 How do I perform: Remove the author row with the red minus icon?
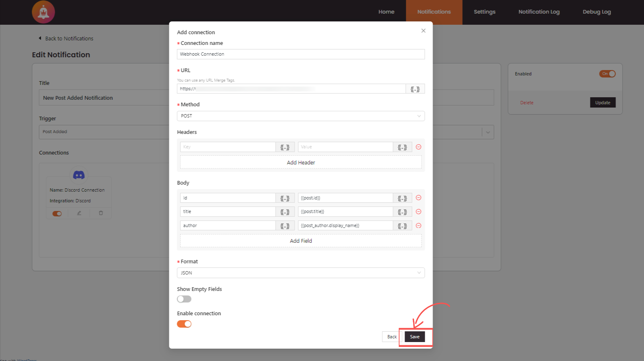click(418, 225)
